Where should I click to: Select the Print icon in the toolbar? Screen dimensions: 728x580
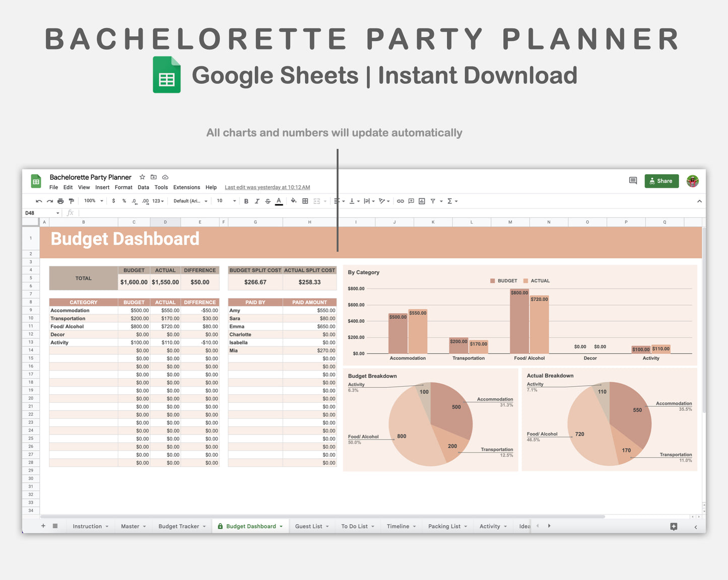click(x=60, y=201)
